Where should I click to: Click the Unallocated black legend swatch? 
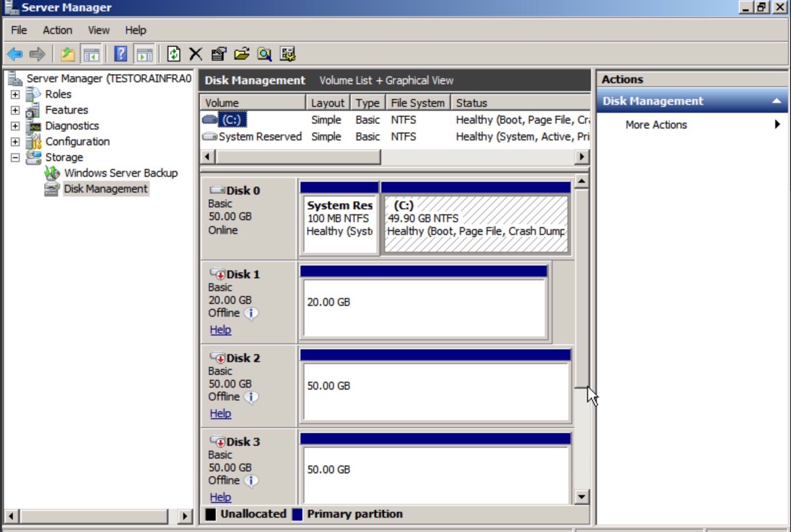pos(211,514)
